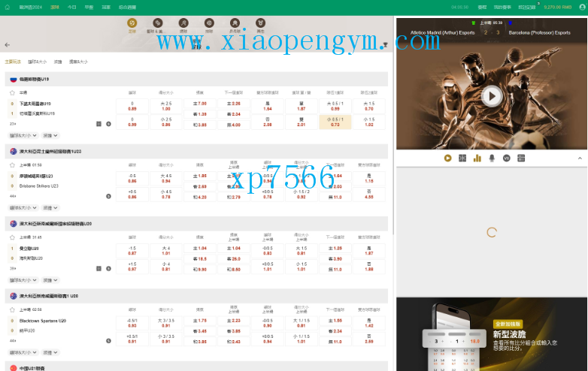Select the football sport icon
Image resolution: width=588 pixels, height=371 pixels.
132,23
